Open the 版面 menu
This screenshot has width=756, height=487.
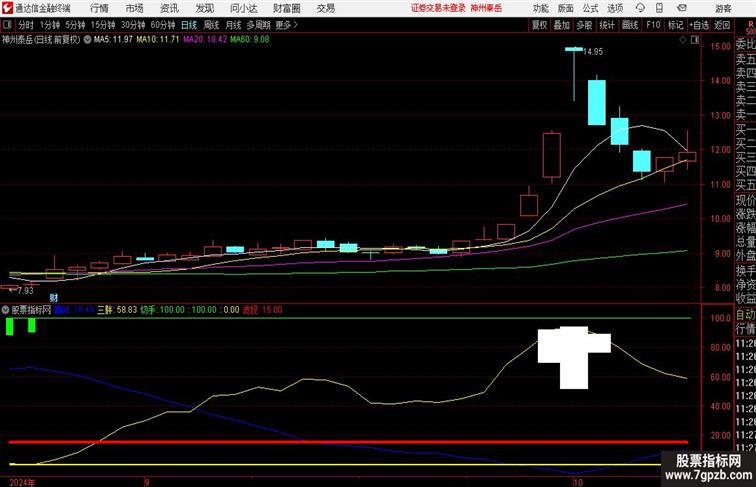point(566,8)
